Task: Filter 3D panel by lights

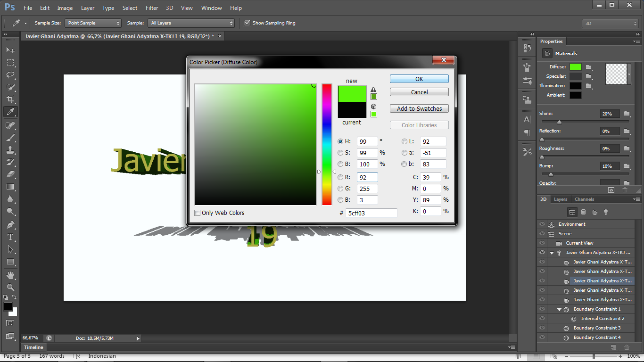Action: 606,212
